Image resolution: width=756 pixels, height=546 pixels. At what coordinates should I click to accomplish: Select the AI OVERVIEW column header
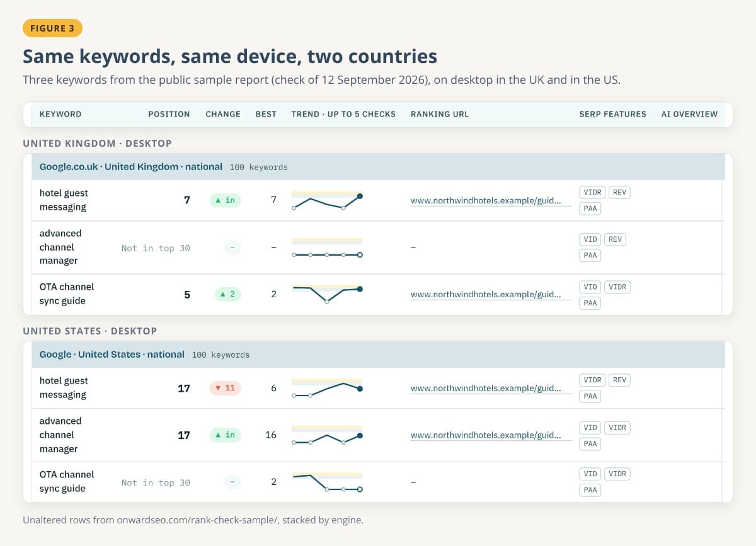tap(689, 114)
